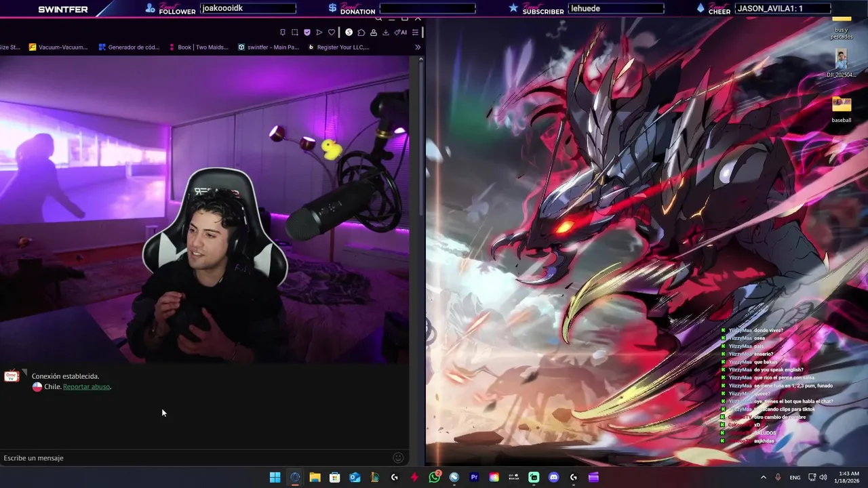Open the purple stacked app on taskbar
This screenshot has width=868, height=488.
(x=593, y=477)
